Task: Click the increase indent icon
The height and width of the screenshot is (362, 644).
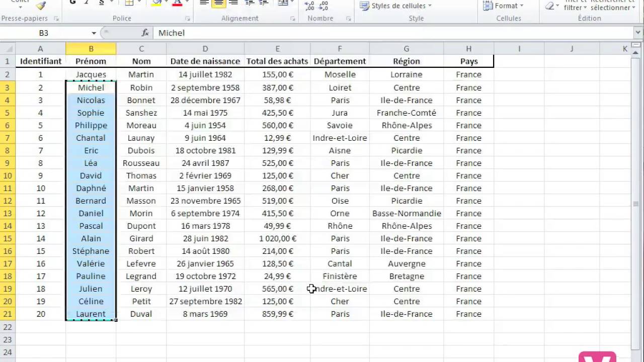Action: 263,3
